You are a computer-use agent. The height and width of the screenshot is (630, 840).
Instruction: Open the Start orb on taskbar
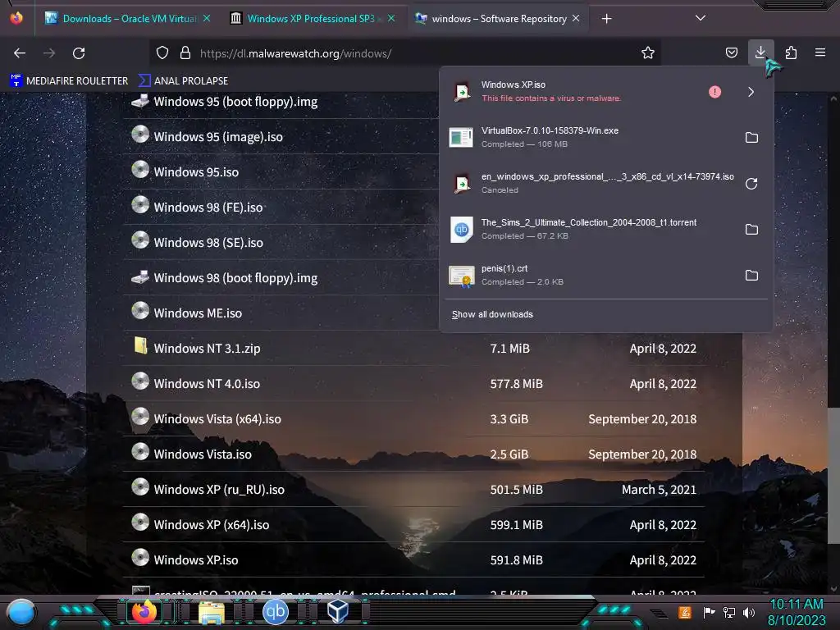coord(21,612)
